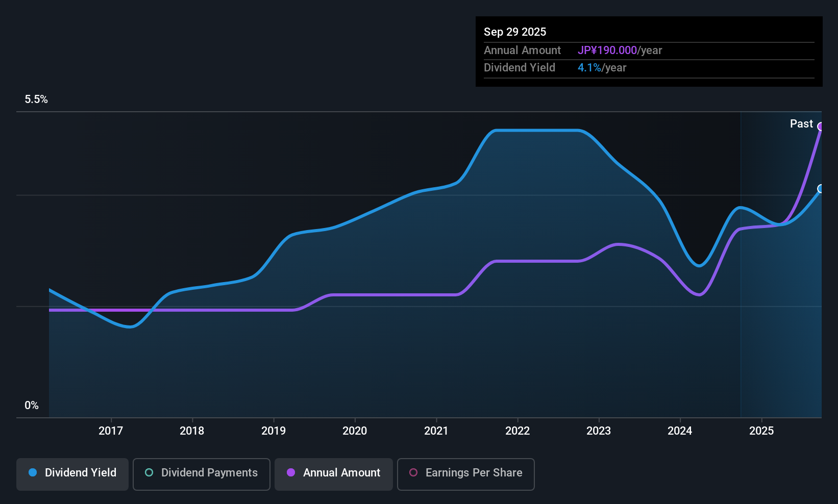Toggle the Dividend Yield series
838x504 pixels.
tap(72, 474)
